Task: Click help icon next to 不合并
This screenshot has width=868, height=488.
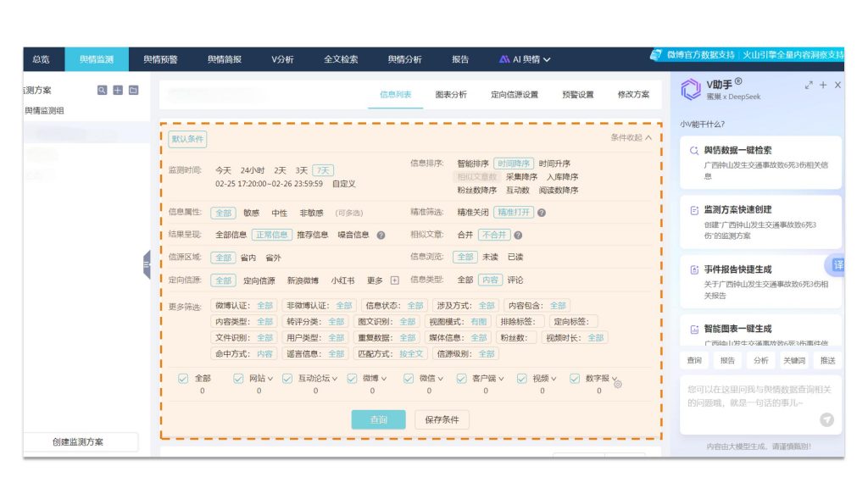Action: point(518,236)
